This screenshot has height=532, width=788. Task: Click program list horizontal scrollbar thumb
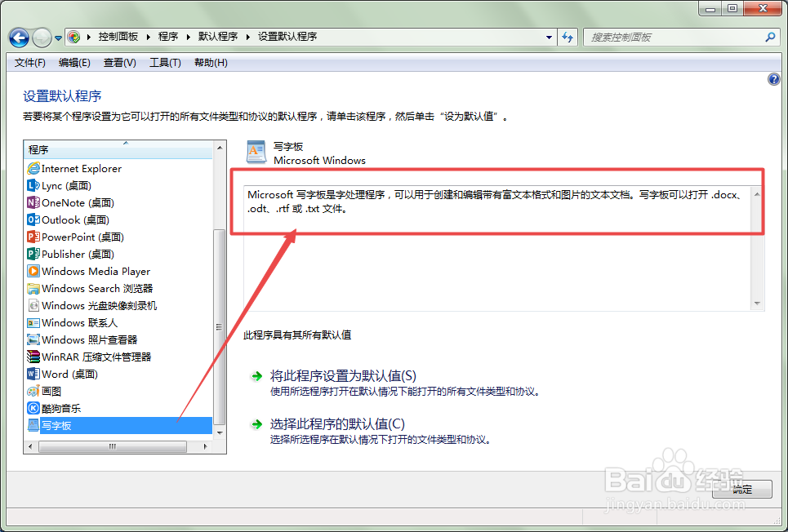pyautogui.click(x=113, y=446)
